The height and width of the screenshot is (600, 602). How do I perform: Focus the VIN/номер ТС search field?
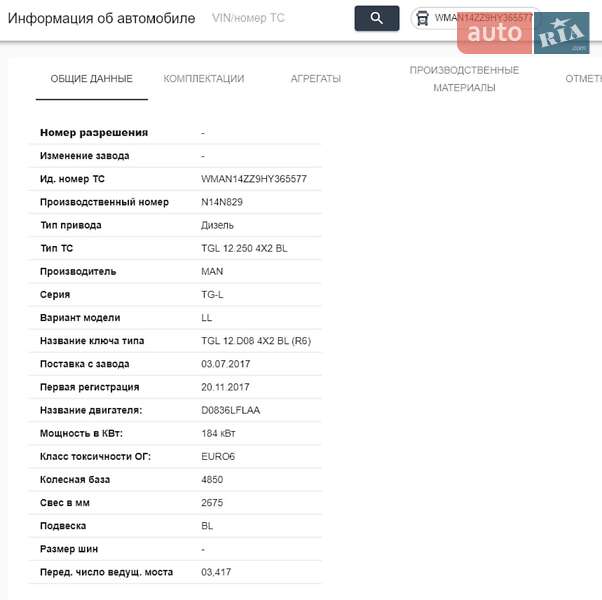pos(270,18)
